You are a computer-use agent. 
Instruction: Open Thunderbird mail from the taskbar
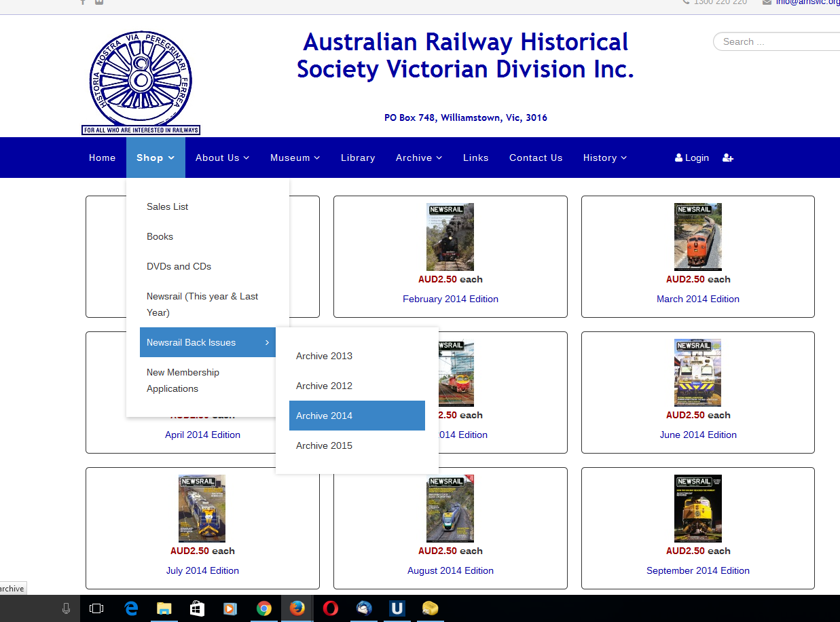(x=363, y=608)
